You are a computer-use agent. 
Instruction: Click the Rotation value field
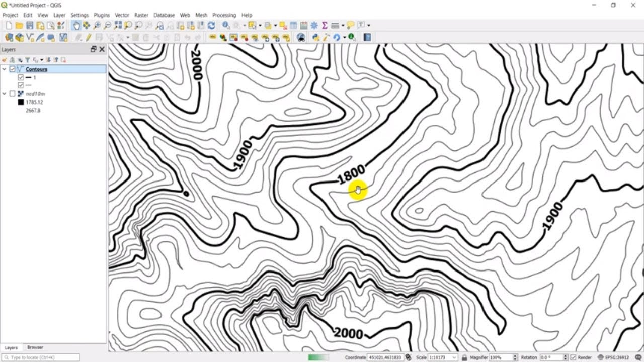point(551,357)
